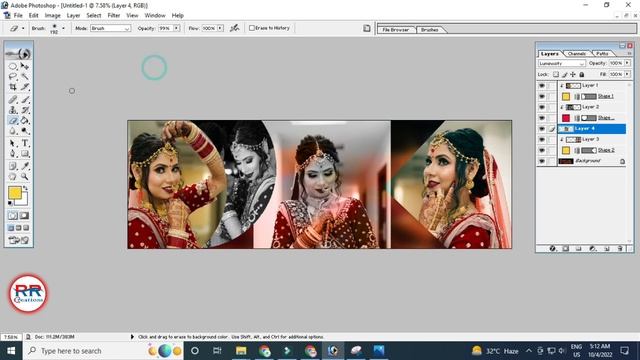This screenshot has height=360, width=640.
Task: Select the Type tool
Action: click(24, 143)
